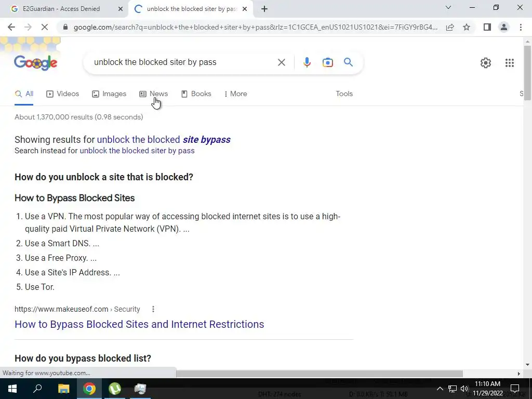Click the address bar URL

coord(256,27)
